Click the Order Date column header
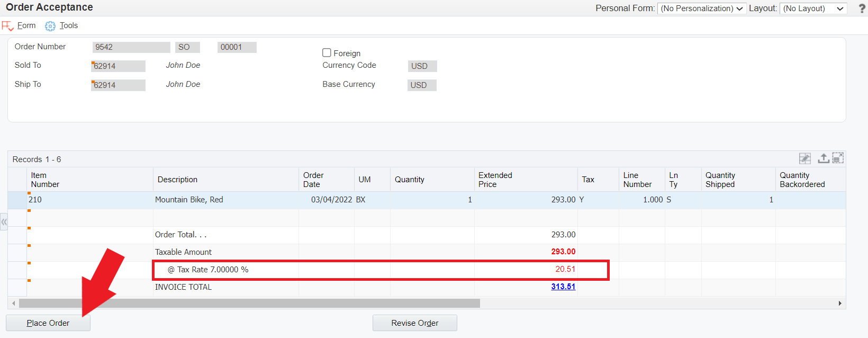This screenshot has height=338, width=868. pos(327,180)
